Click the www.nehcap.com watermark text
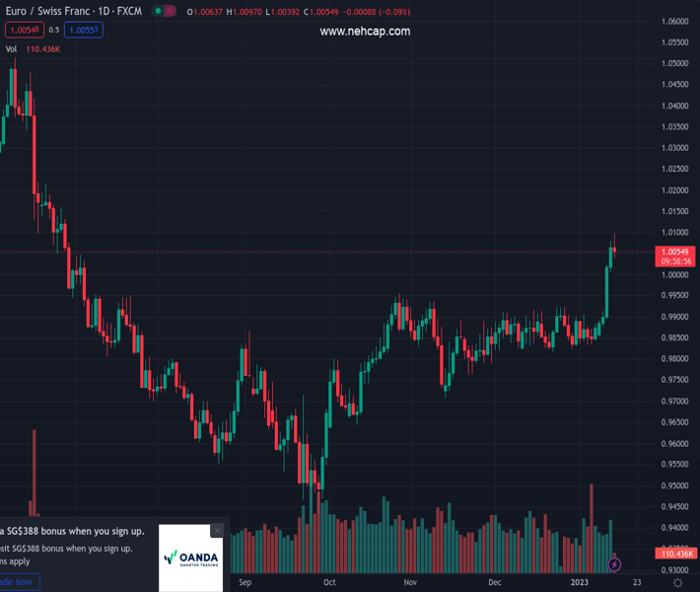The height and width of the screenshot is (592, 700). (x=365, y=32)
